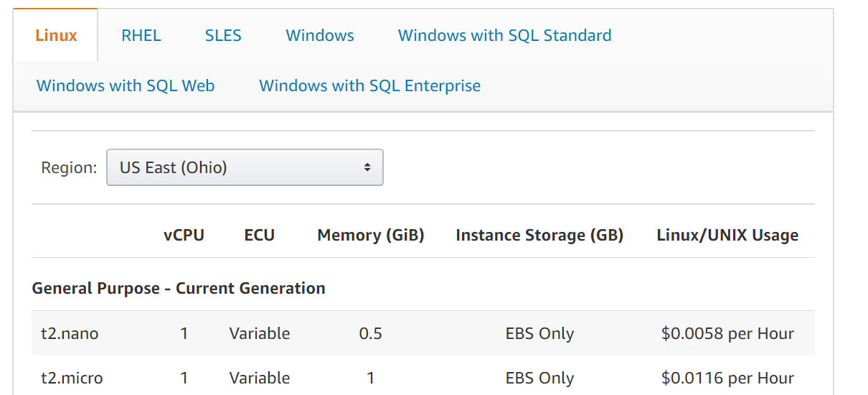Open the Windows with SQL Web tab
868x395 pixels.
pos(126,85)
